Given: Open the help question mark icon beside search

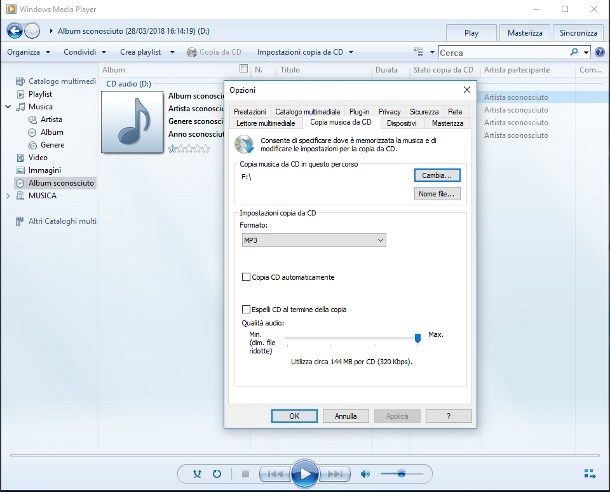Looking at the screenshot, I should pos(600,52).
